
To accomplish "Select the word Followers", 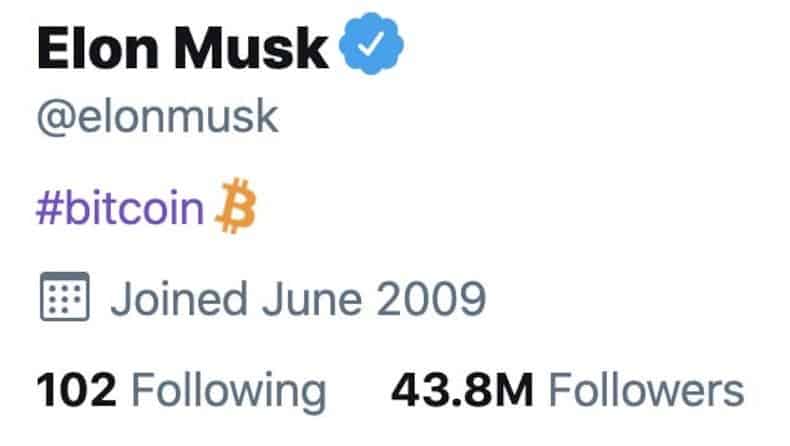I will [646, 390].
